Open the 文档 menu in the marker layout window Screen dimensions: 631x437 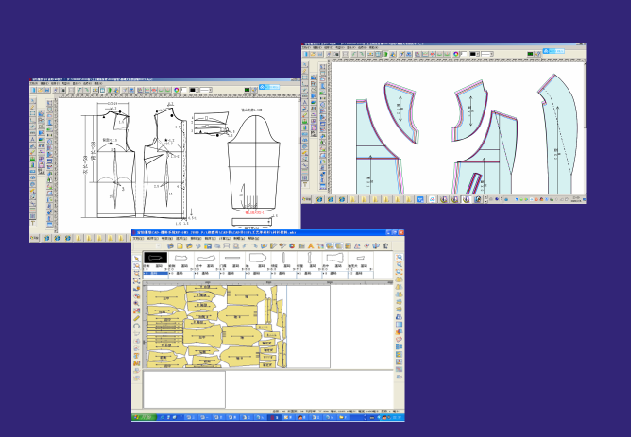138,239
